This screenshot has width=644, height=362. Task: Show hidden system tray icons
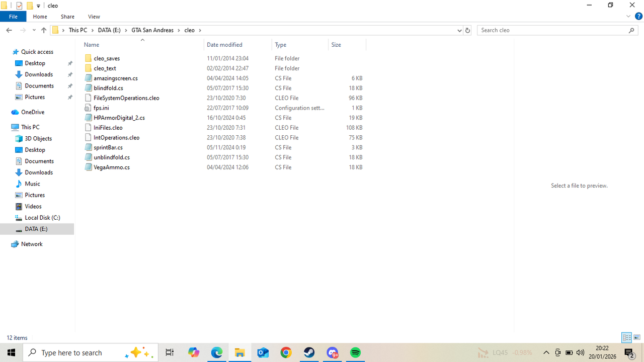pyautogui.click(x=546, y=352)
